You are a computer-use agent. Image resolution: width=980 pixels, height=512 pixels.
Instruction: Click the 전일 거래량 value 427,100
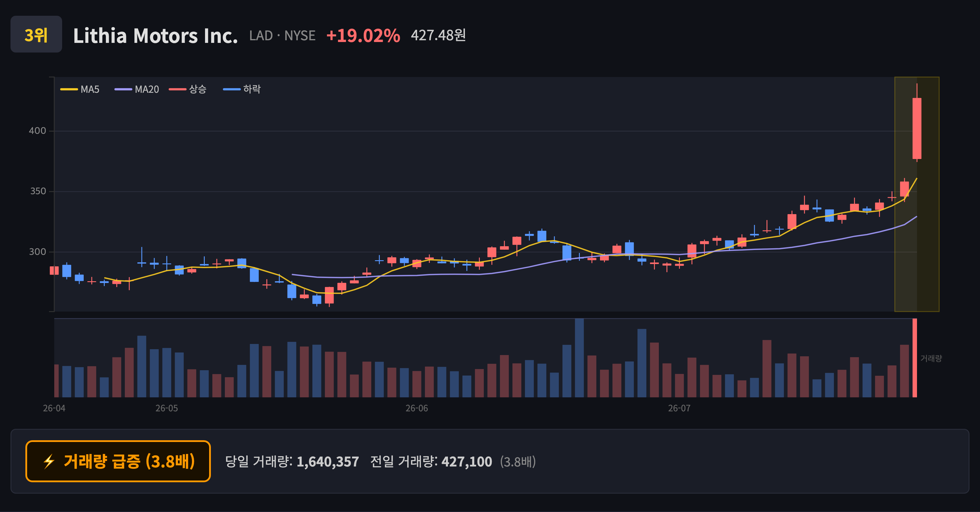pos(466,462)
